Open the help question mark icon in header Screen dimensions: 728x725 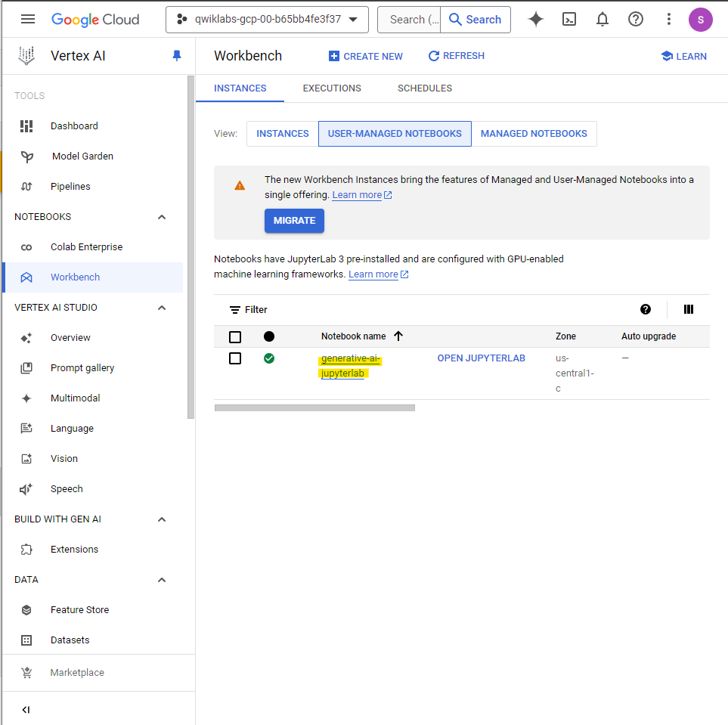click(x=635, y=19)
